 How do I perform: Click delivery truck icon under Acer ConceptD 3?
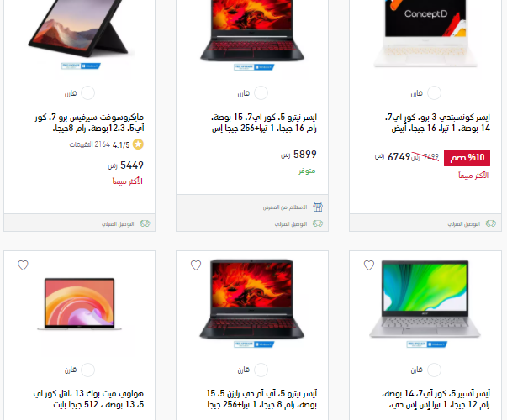pyautogui.click(x=491, y=223)
